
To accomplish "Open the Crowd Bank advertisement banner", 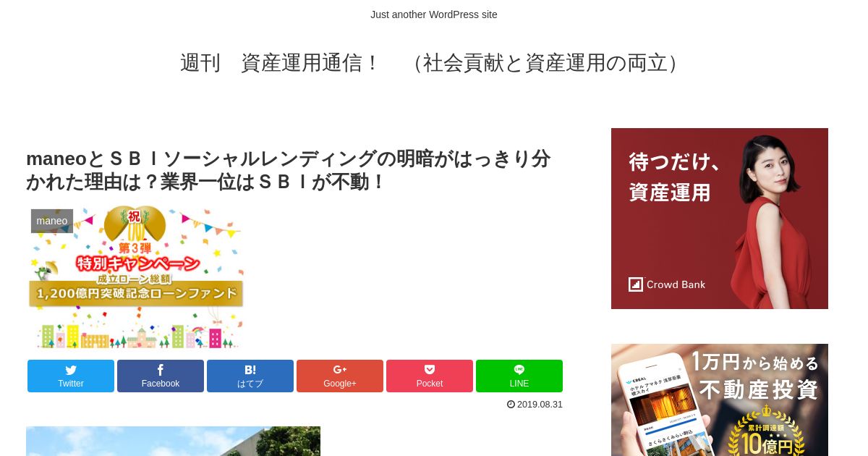I will [x=720, y=219].
